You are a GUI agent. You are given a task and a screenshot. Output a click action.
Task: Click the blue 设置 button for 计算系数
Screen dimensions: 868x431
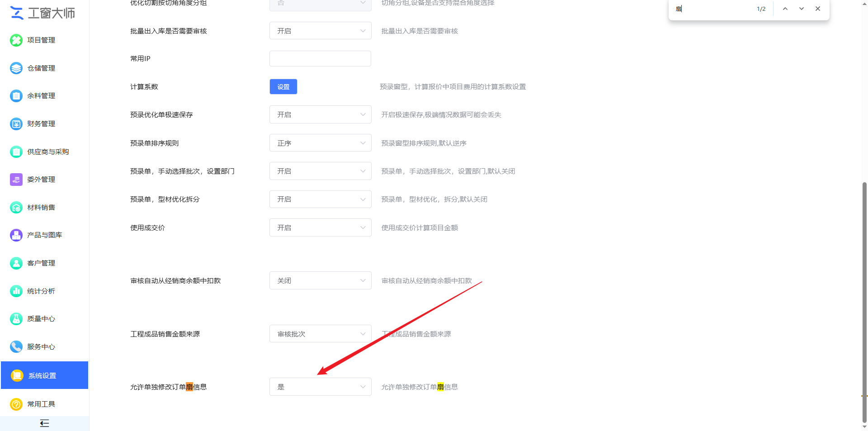283,86
